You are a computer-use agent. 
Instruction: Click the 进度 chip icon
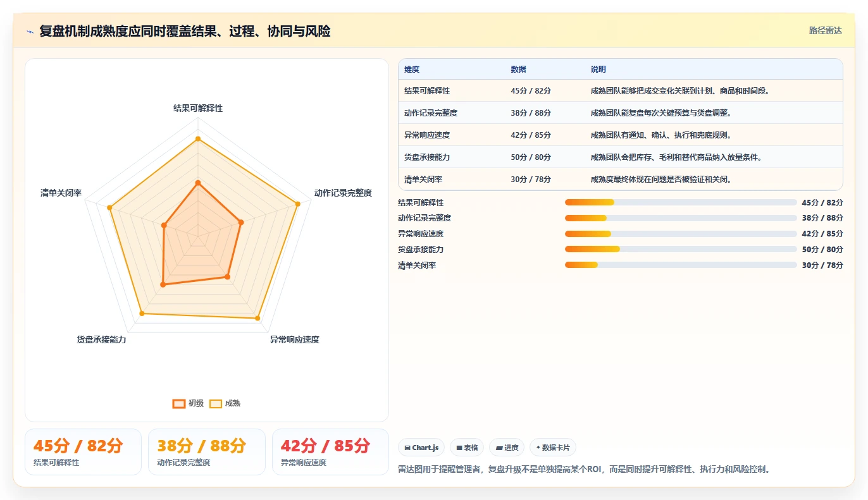click(x=499, y=448)
